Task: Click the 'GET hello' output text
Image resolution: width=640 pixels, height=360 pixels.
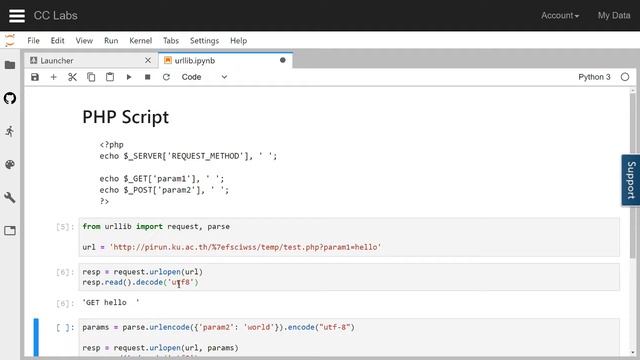Action: (111, 302)
